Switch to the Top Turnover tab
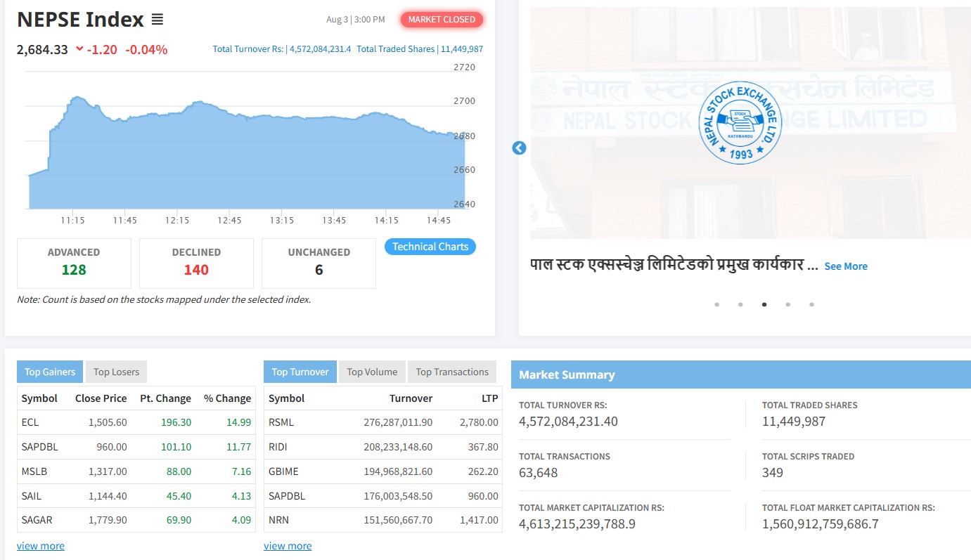The width and height of the screenshot is (971, 560). [300, 372]
